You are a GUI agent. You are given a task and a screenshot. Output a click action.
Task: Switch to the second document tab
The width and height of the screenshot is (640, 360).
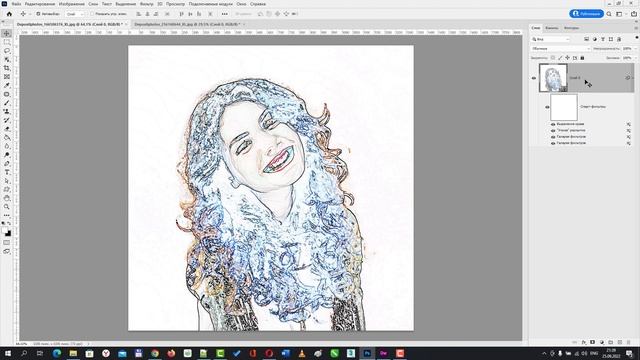187,24
